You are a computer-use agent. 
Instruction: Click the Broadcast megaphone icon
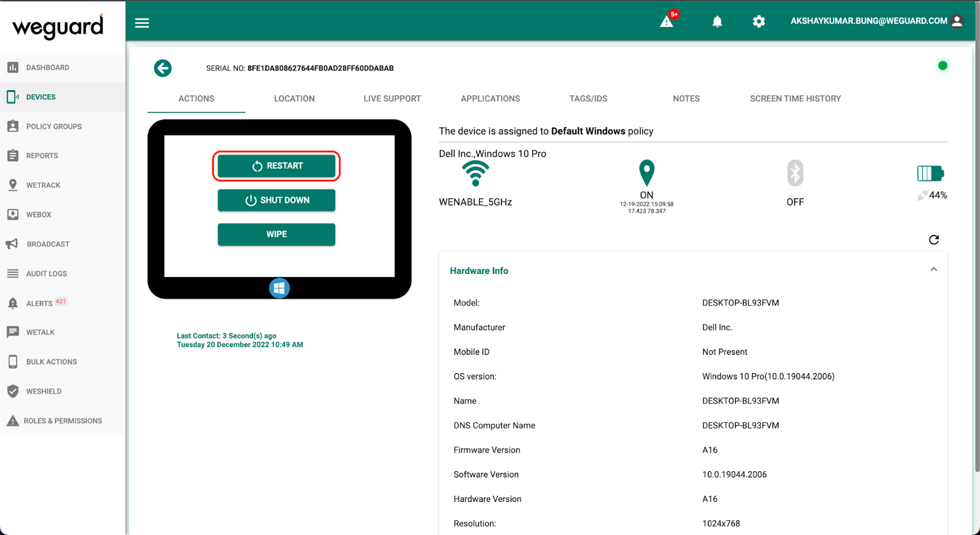pyautogui.click(x=12, y=244)
